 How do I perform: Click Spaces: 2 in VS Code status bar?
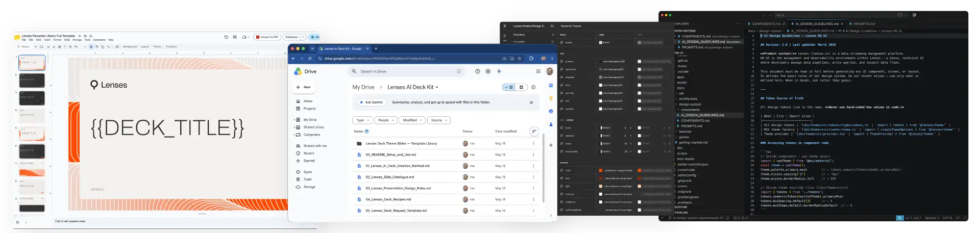coord(932,218)
